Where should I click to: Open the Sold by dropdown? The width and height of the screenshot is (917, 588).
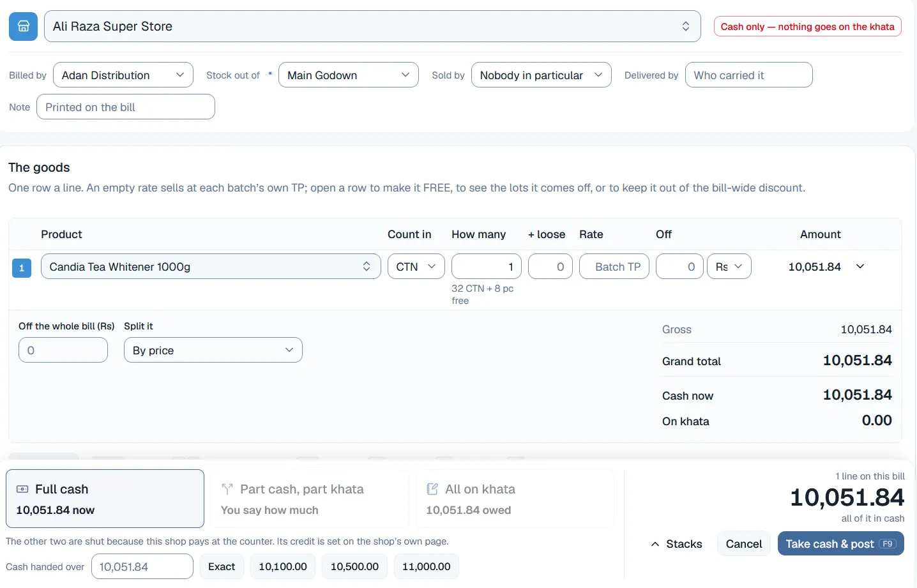click(542, 75)
